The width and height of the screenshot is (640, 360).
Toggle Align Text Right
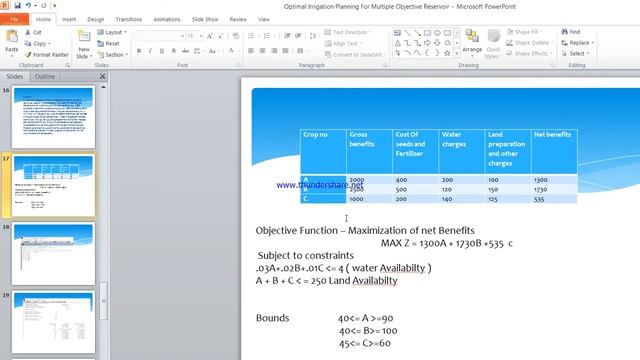pyautogui.click(x=274, y=51)
